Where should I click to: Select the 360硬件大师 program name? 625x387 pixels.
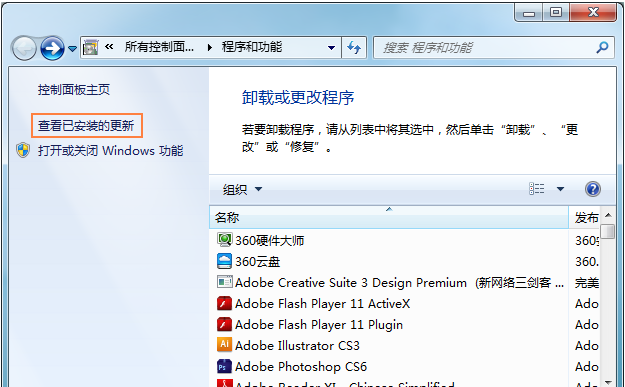(269, 241)
